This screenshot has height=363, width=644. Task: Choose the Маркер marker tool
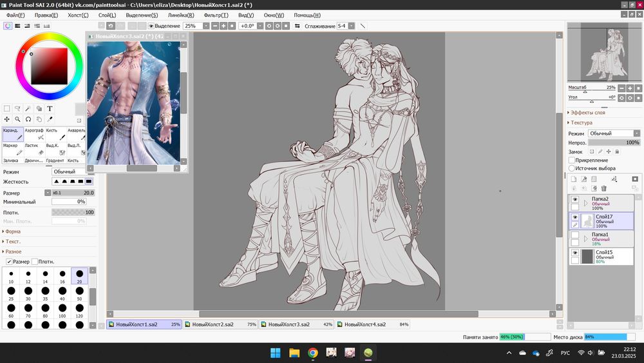pos(12,149)
